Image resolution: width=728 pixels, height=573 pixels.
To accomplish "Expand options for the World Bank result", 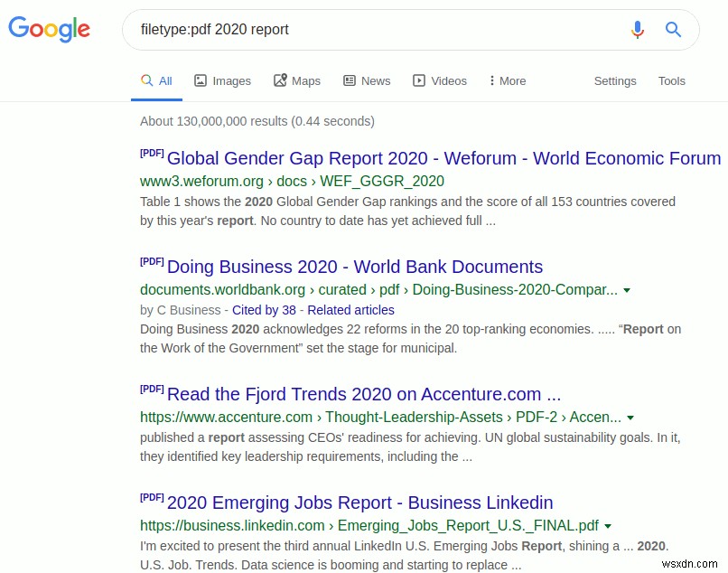I will 627,292.
